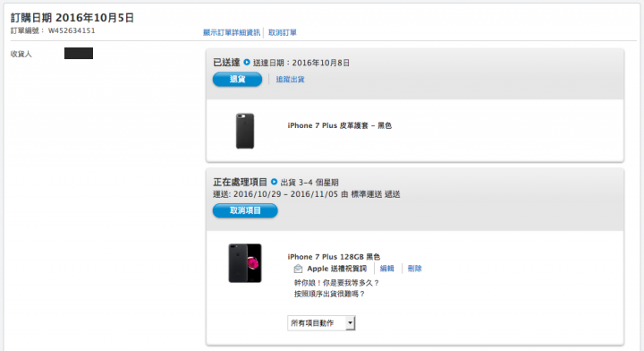The height and width of the screenshot is (351, 644).
Task: Click 編輯 to edit the gift message
Action: pos(387,269)
